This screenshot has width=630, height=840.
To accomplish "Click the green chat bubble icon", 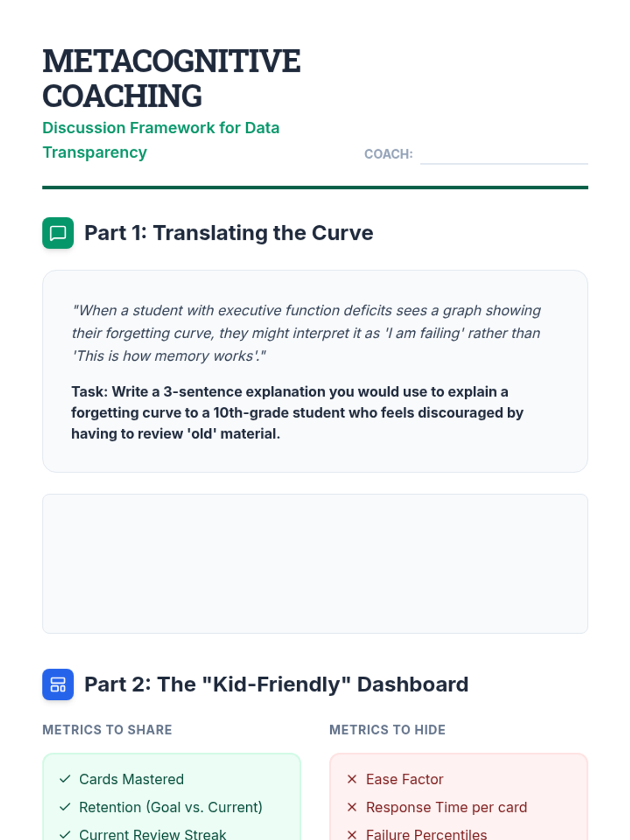I will tap(58, 233).
